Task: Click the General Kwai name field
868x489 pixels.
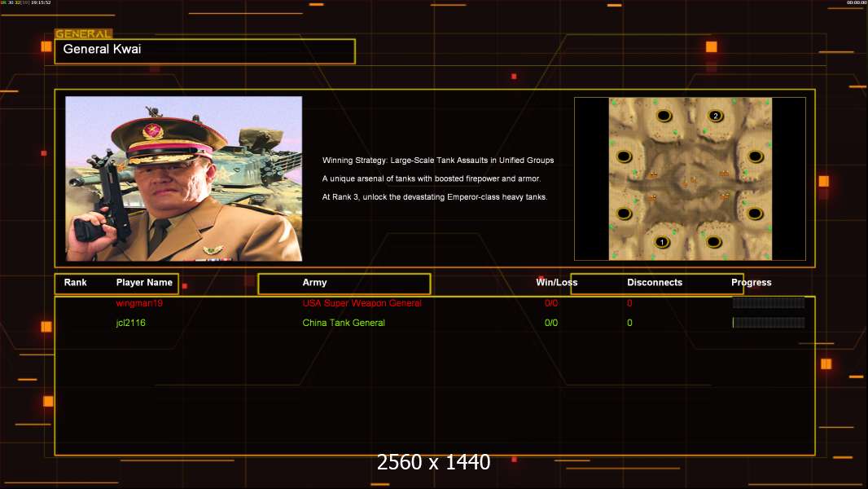Action: (x=205, y=51)
